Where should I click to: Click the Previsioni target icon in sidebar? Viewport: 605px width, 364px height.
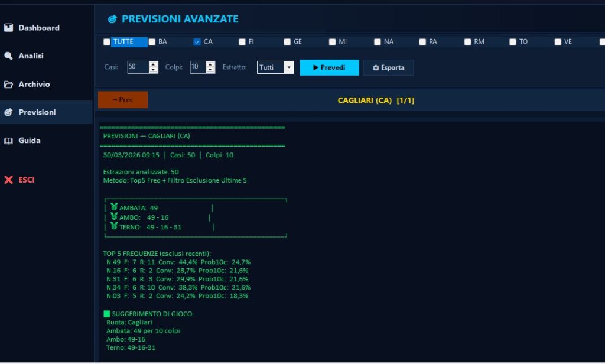[8, 112]
